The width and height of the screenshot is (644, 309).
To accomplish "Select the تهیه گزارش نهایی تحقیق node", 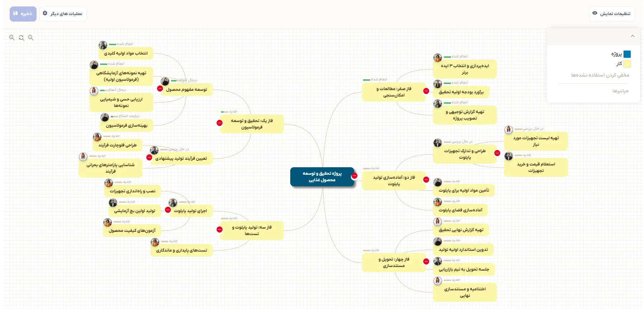I will (461, 230).
